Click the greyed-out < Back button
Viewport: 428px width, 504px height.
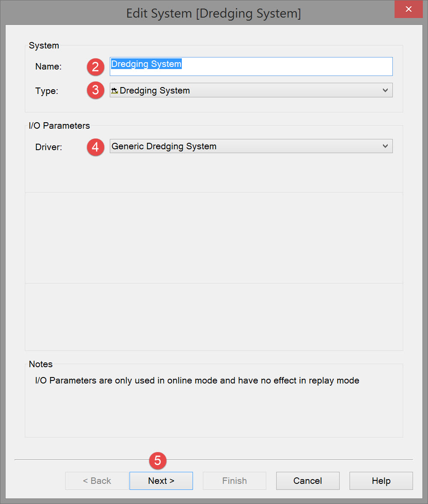(x=97, y=481)
